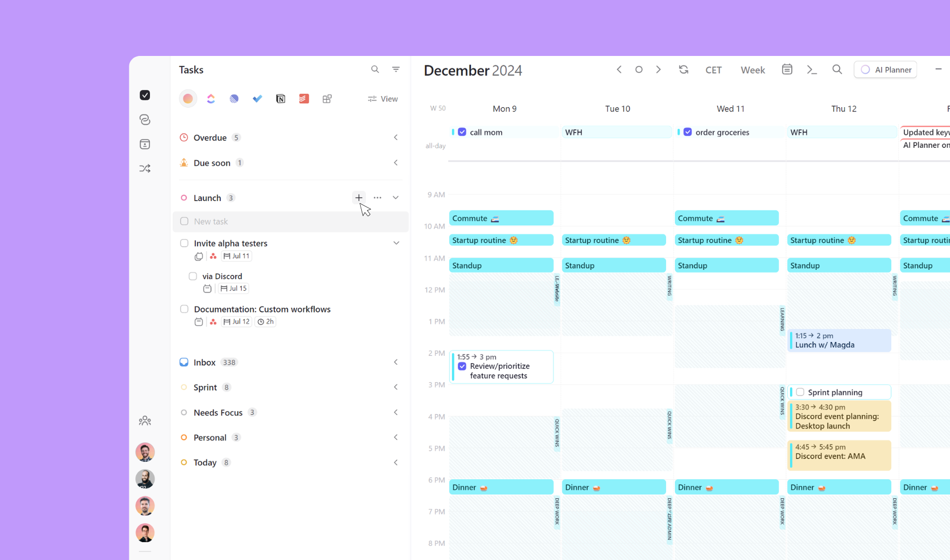Open Tuesday's Dinner event
This screenshot has height=560, width=950.
[614, 487]
